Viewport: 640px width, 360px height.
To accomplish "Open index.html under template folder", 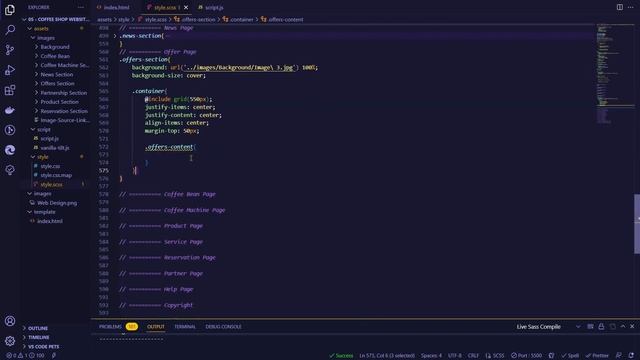I will point(50,221).
